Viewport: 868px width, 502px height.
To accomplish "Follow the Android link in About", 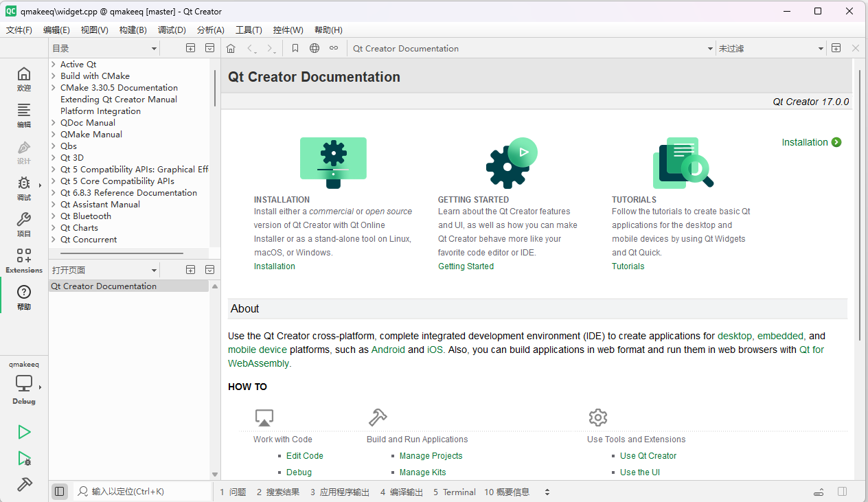I will tap(388, 350).
